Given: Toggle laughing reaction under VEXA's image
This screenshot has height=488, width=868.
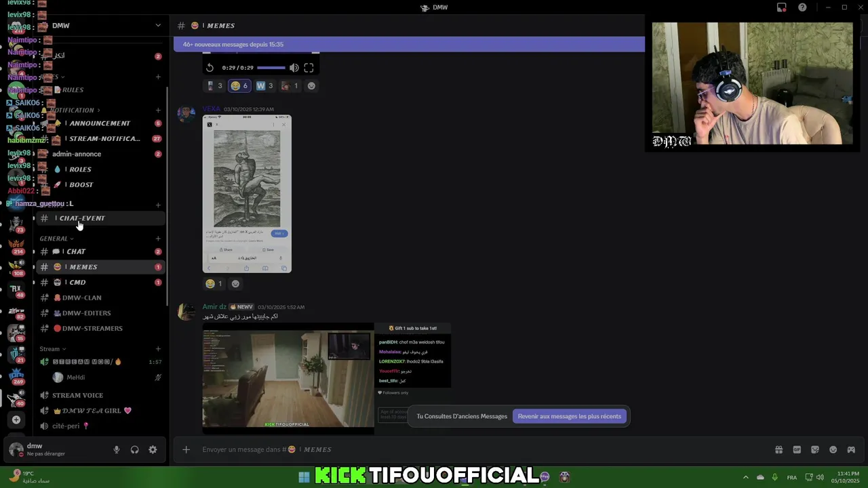Looking at the screenshot, I should (x=214, y=283).
